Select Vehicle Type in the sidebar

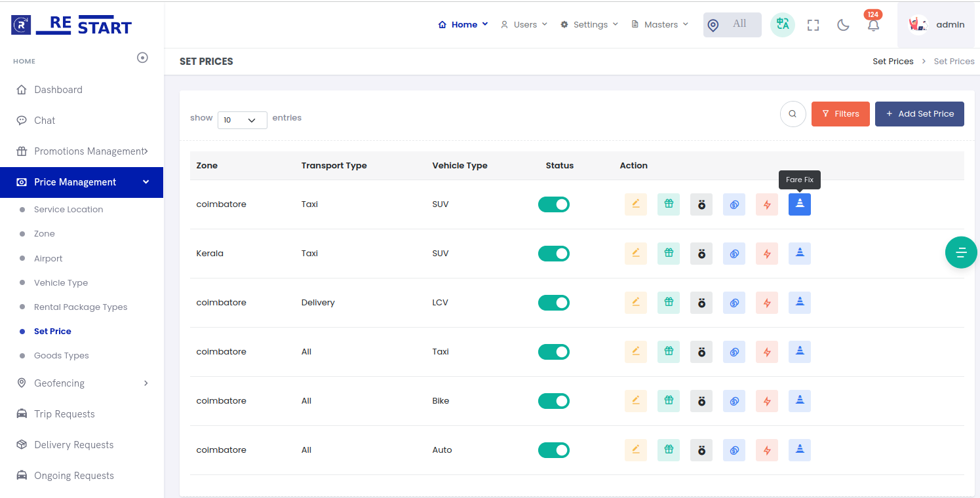pyautogui.click(x=61, y=283)
